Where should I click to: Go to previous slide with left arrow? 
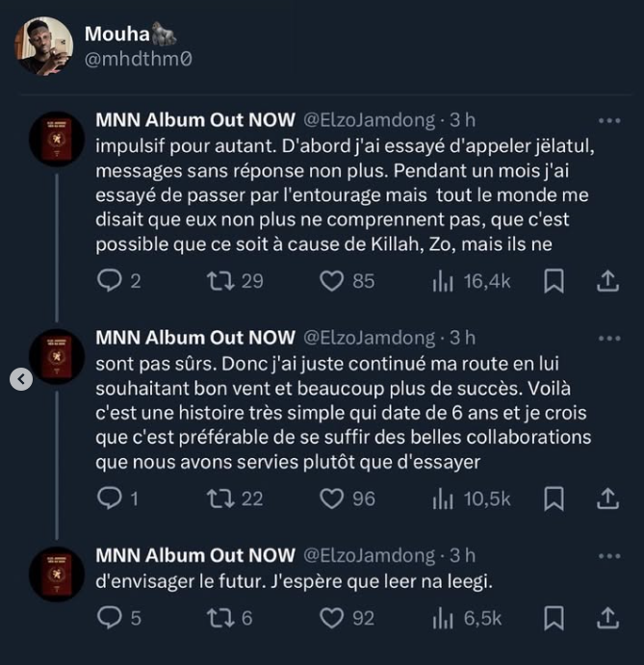[x=21, y=379]
